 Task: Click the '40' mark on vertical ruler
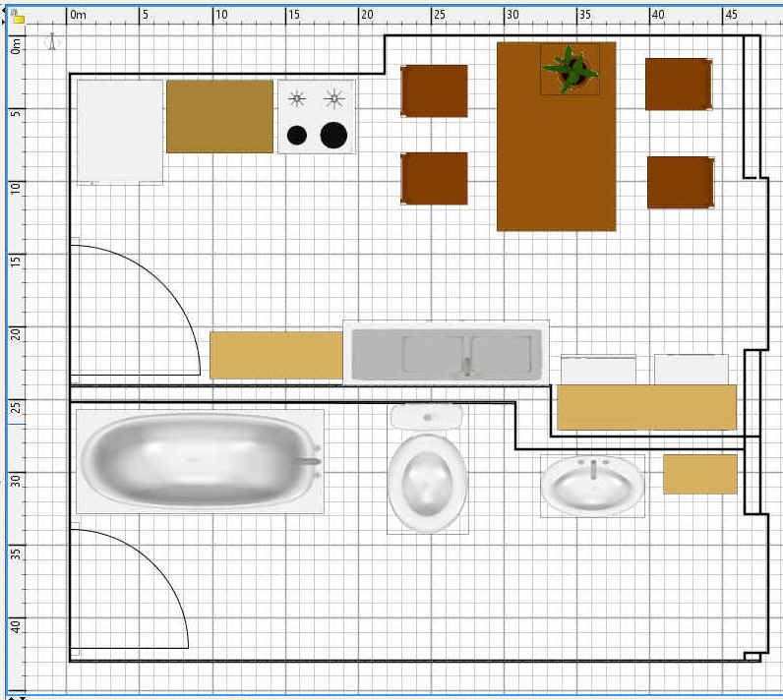16,626
